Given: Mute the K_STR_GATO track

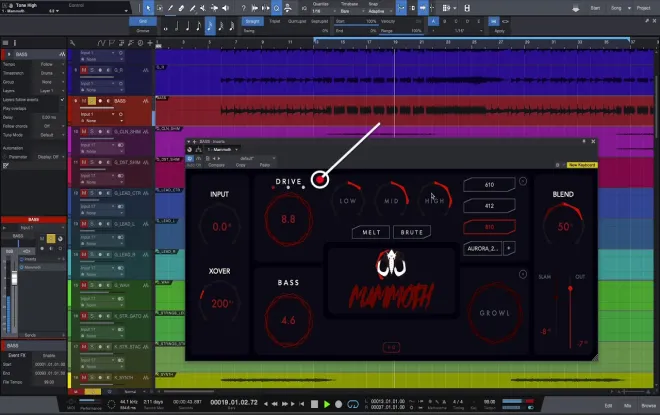Looking at the screenshot, I should click(84, 316).
